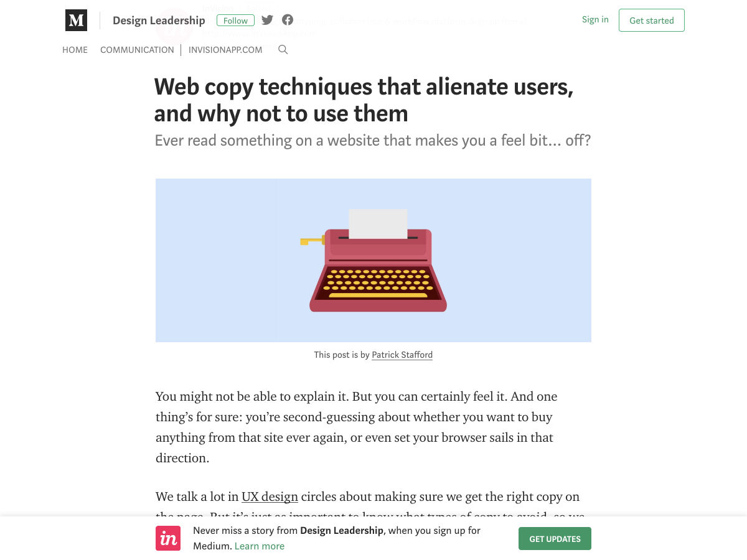Image resolution: width=747 pixels, height=560 pixels.
Task: Open the Learn more link
Action: (260, 546)
